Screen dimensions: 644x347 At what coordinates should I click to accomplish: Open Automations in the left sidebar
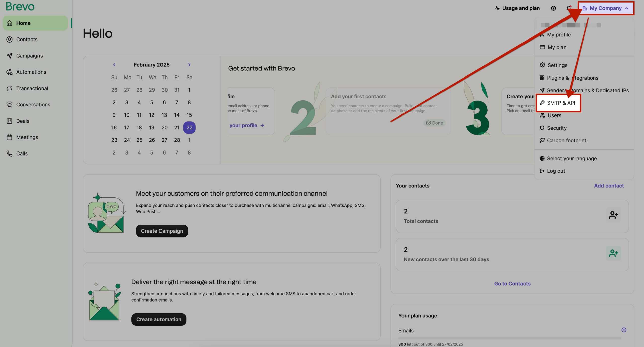point(31,72)
